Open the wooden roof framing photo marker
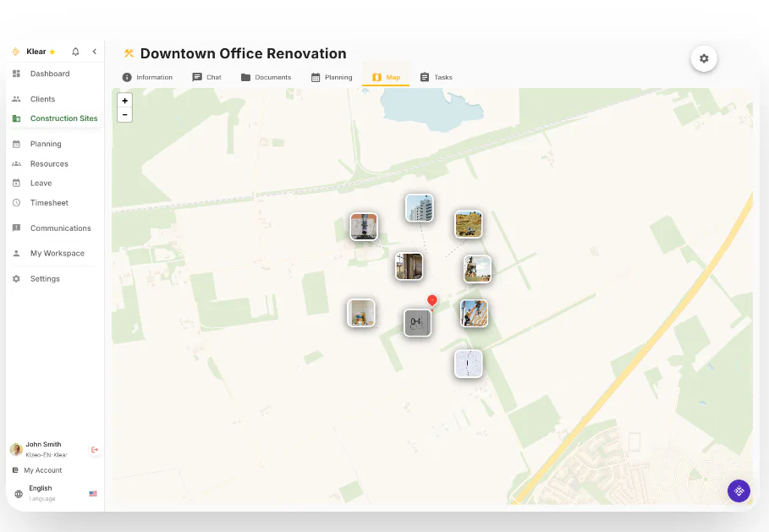769x532 pixels. coord(474,313)
